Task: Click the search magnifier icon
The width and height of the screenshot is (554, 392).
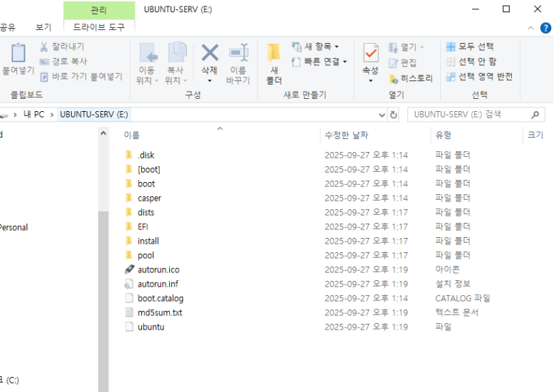Action: [535, 115]
